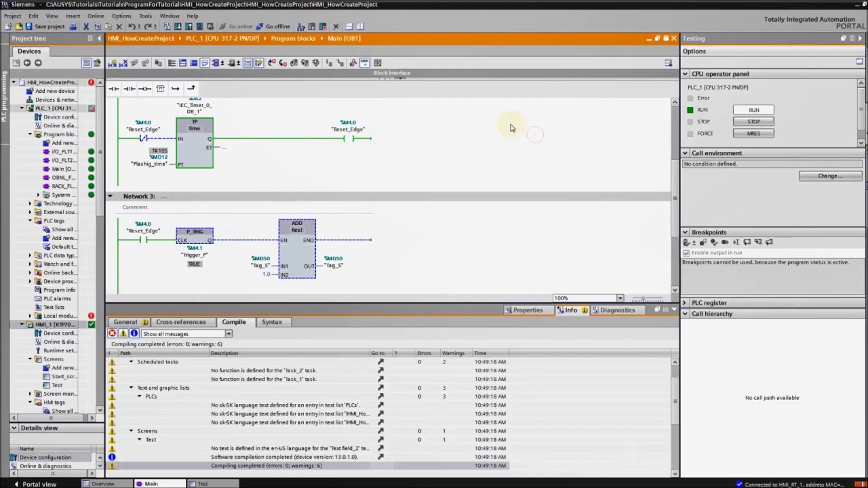
Task: Click the open branch icon
Action: coord(176,88)
